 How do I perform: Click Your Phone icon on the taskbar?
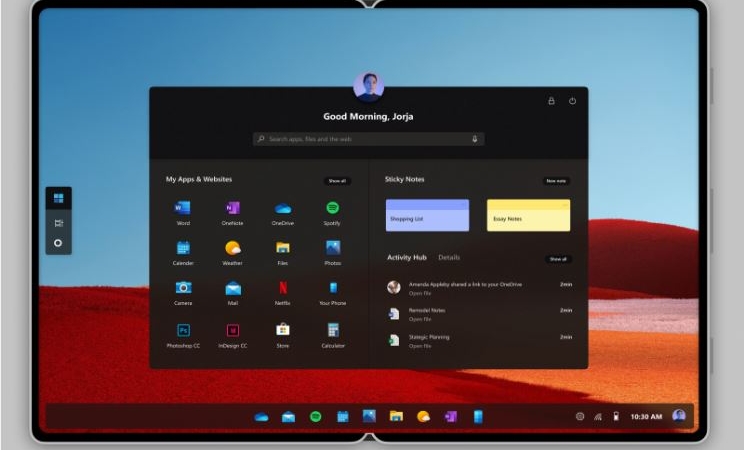coord(478,416)
